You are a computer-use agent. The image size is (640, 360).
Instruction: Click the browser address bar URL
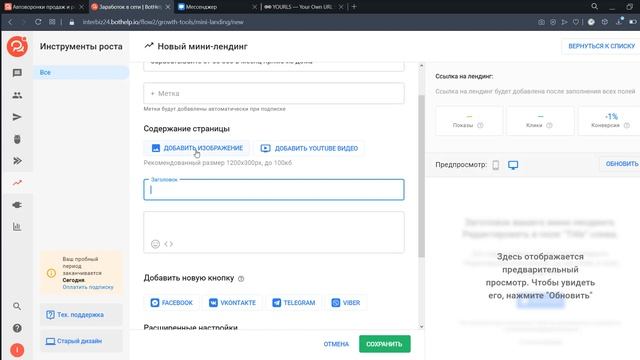coord(163,22)
